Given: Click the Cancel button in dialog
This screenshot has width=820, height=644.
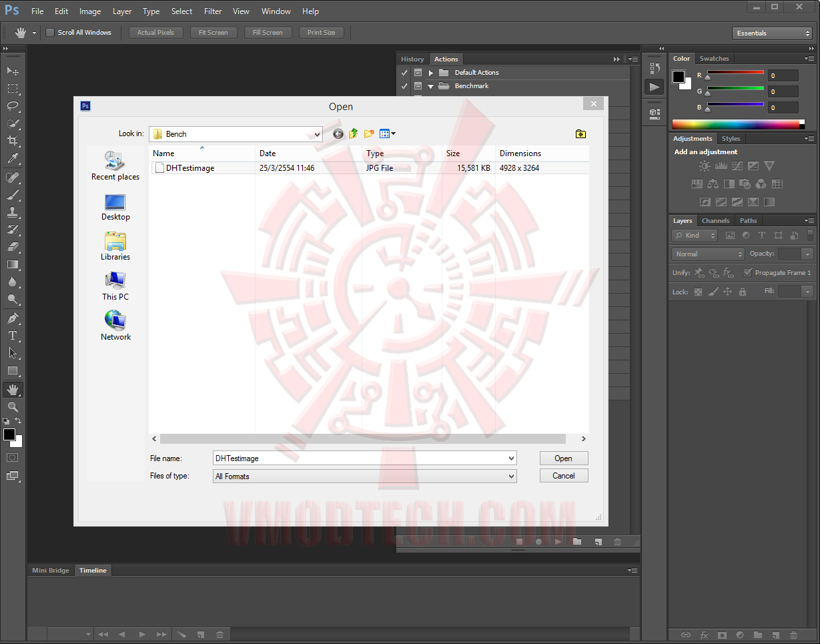Looking at the screenshot, I should 564,476.
